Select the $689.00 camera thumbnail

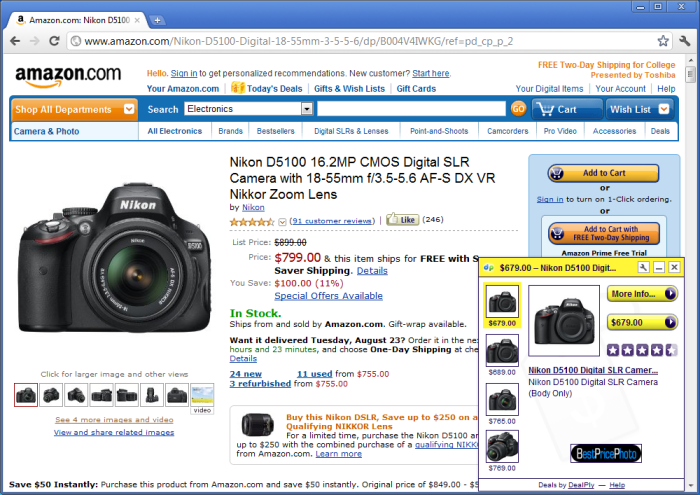[x=502, y=350]
